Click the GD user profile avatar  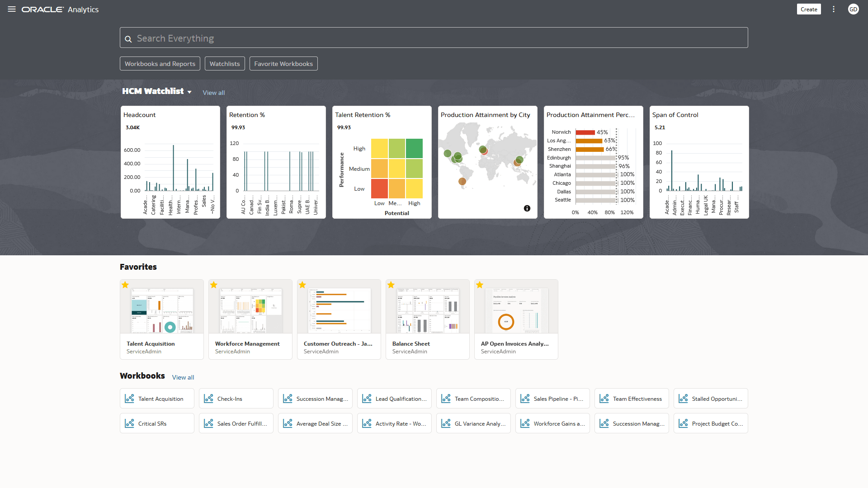click(853, 9)
